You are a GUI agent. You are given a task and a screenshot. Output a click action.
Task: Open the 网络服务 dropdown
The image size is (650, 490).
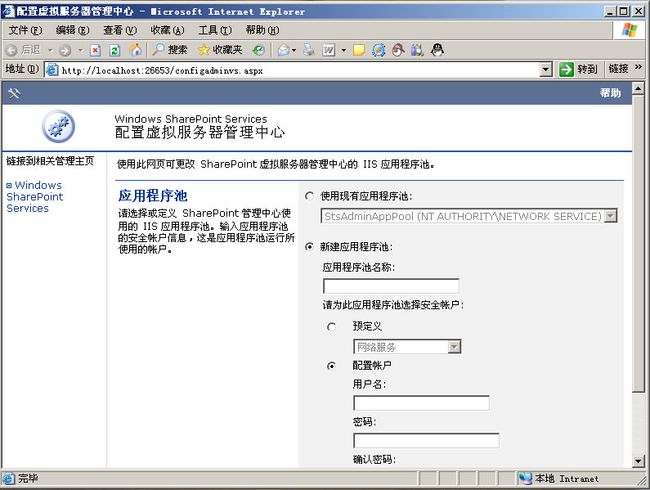pyautogui.click(x=454, y=347)
